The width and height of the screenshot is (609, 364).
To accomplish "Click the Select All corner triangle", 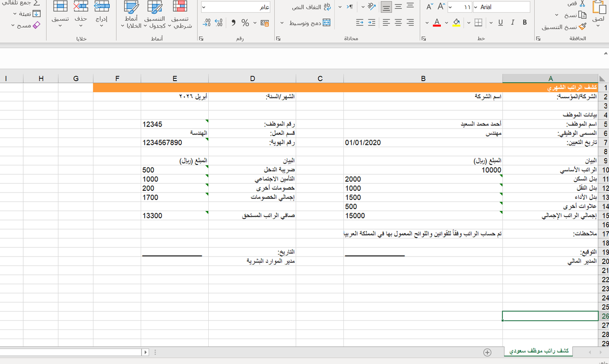I will pyautogui.click(x=603, y=78).
